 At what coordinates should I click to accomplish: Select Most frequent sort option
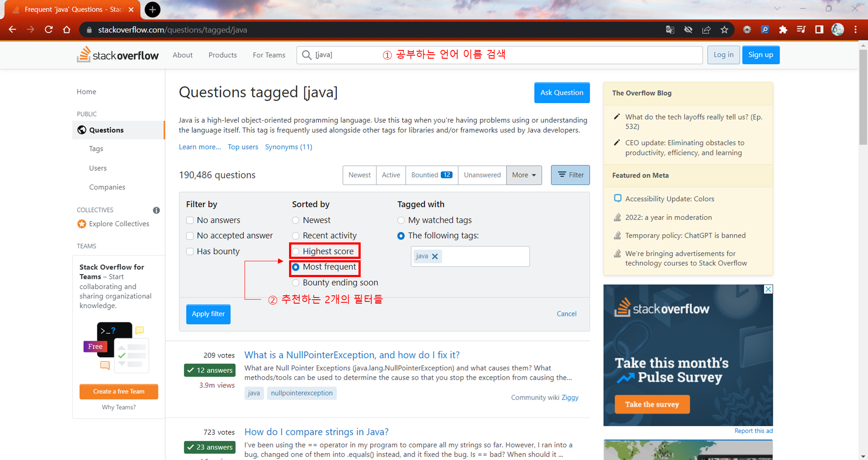point(296,267)
